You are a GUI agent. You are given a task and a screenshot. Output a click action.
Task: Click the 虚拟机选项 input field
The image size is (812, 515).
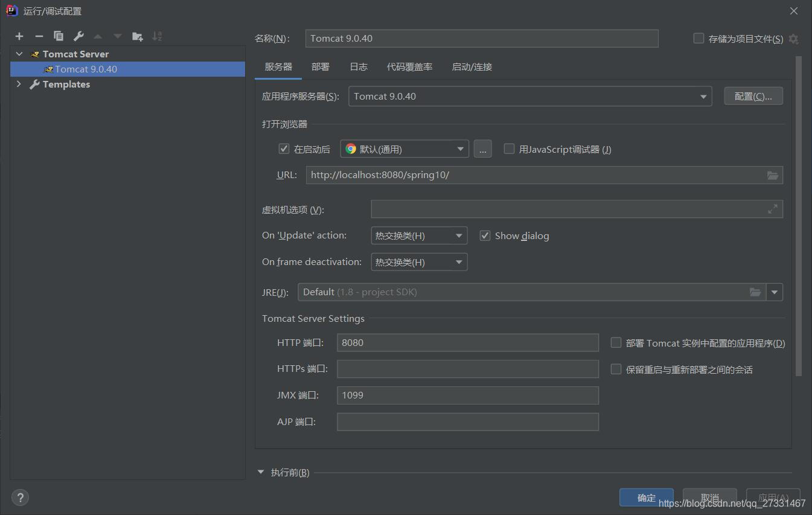(x=577, y=209)
